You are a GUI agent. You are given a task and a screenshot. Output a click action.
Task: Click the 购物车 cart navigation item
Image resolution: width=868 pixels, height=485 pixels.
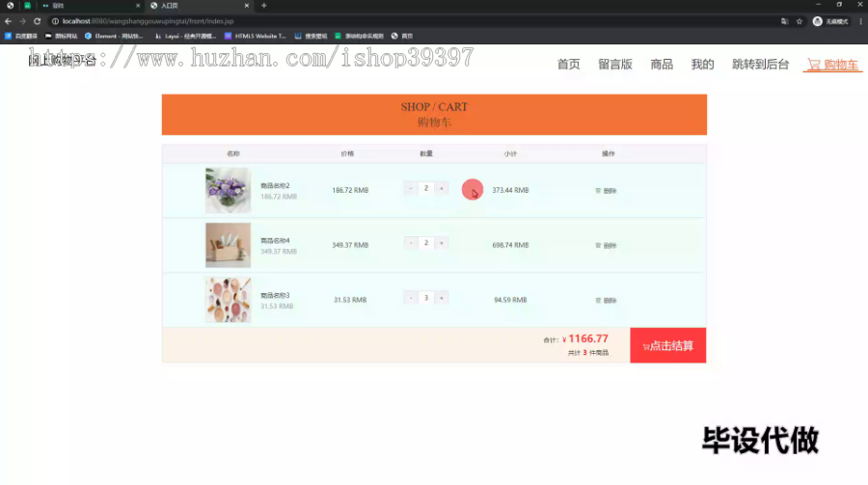coord(832,65)
